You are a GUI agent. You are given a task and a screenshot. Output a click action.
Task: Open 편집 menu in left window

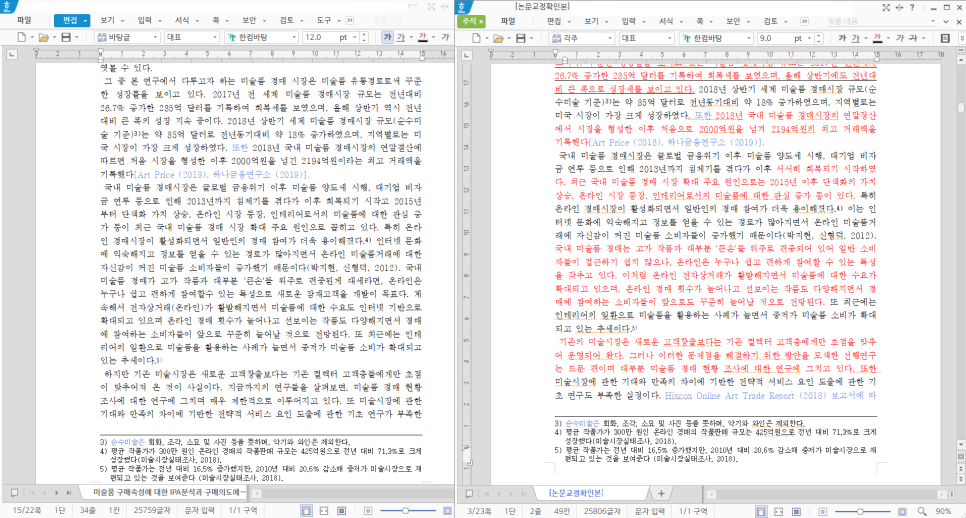(x=71, y=20)
